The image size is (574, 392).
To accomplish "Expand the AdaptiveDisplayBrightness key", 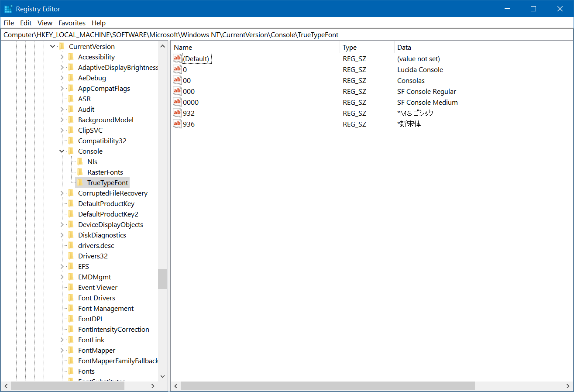I will [x=62, y=67].
